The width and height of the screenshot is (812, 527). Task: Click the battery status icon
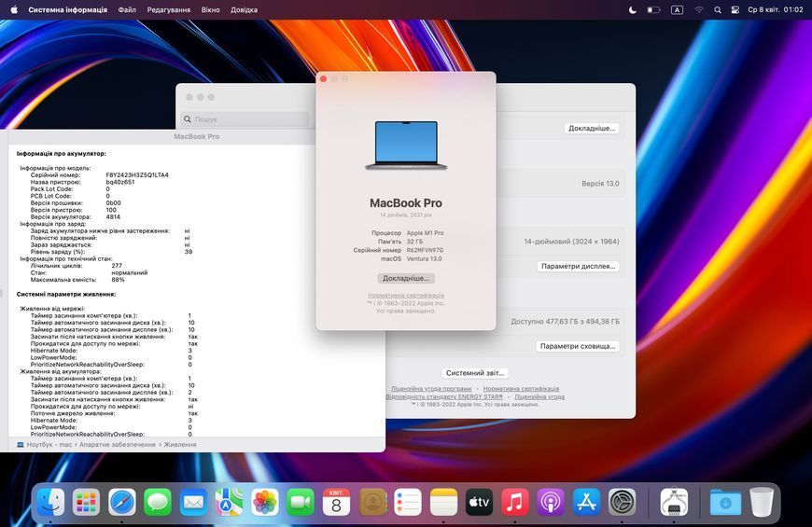[653, 10]
